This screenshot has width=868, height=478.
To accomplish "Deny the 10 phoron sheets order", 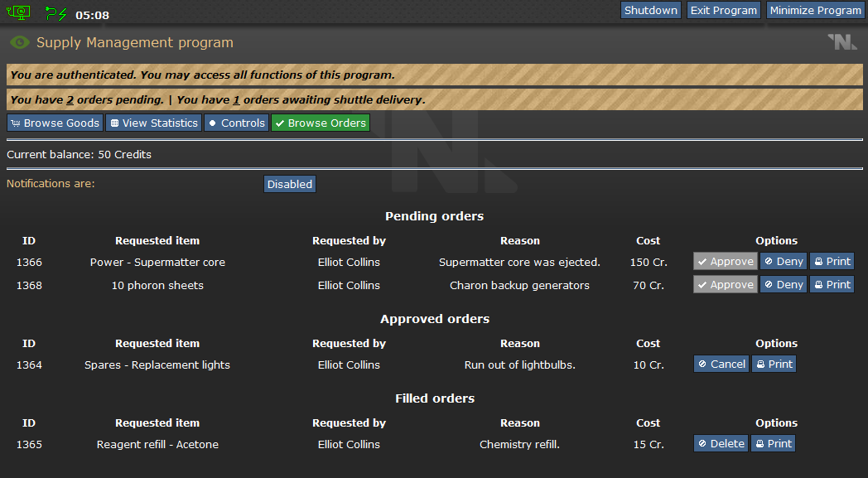I will (x=783, y=285).
